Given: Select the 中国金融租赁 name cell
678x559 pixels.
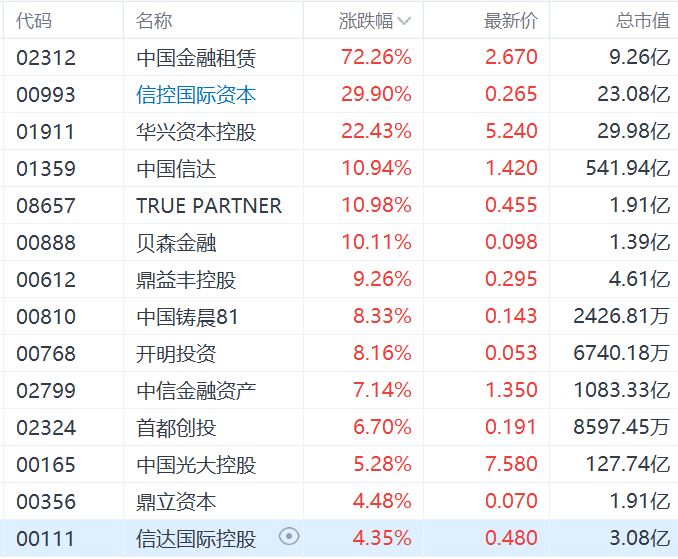Looking at the screenshot, I should pos(196,57).
